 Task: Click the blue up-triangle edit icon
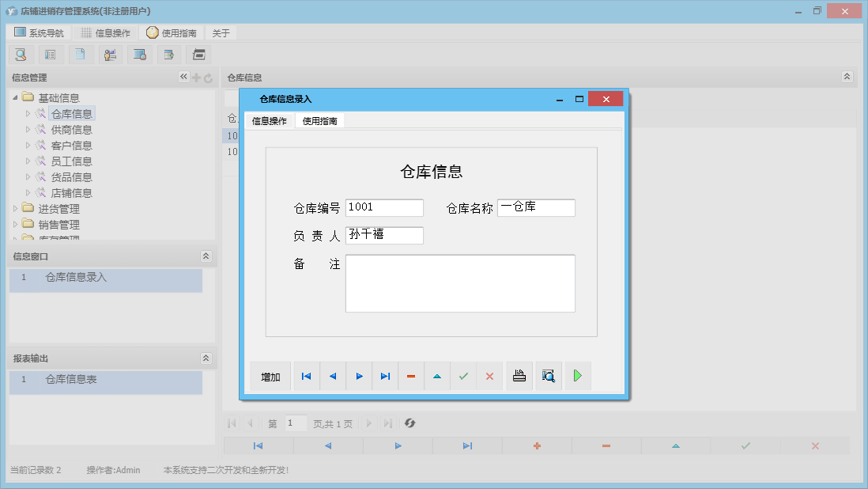[437, 376]
